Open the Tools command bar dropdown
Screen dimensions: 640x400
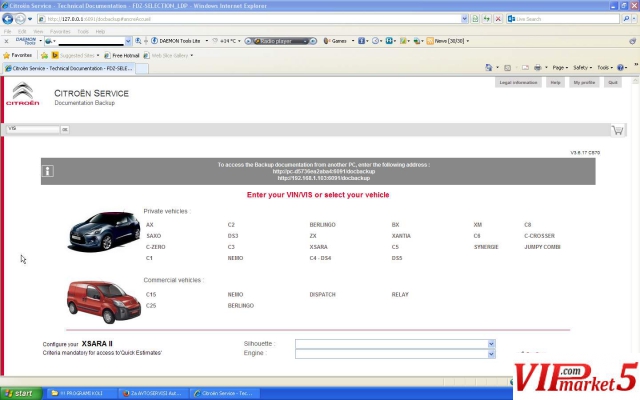[x=605, y=67]
